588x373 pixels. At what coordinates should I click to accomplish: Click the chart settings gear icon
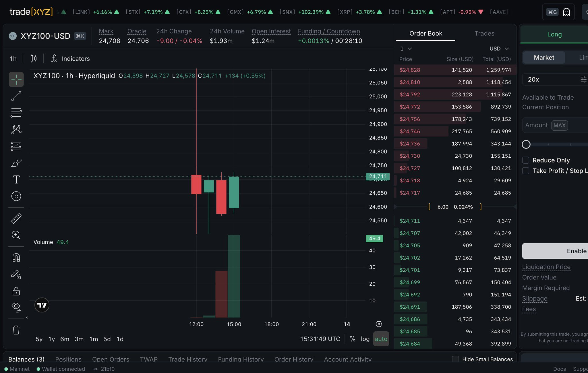tap(379, 324)
